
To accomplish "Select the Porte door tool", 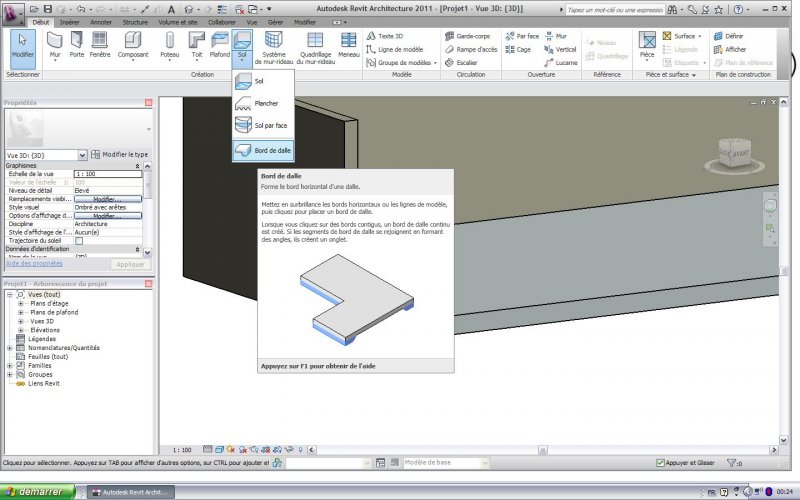I will tap(77, 45).
